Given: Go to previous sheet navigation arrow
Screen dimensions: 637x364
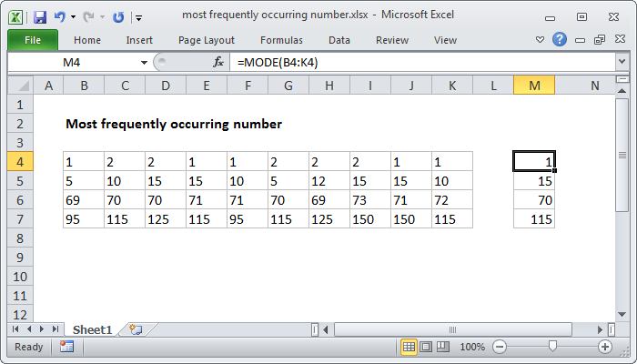Looking at the screenshot, I should pyautogui.click(x=29, y=329).
